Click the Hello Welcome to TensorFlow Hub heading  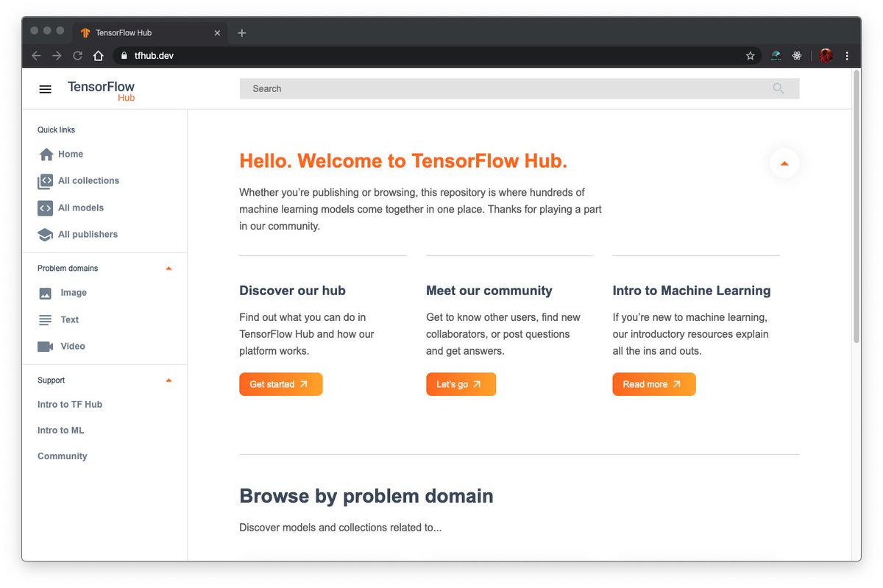click(x=403, y=161)
